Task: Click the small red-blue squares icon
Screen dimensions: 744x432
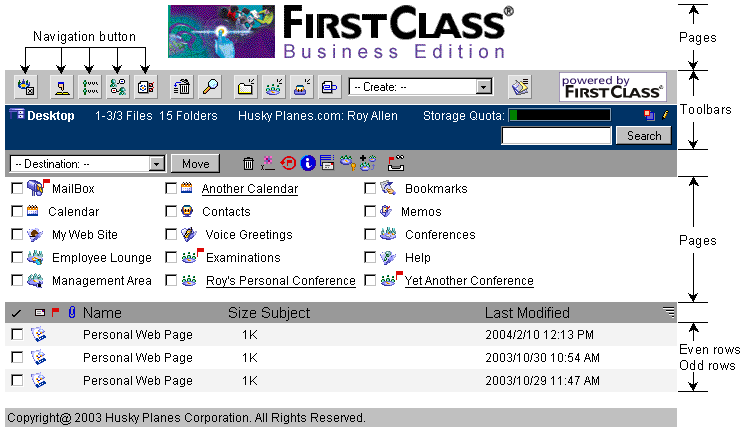Action: [x=649, y=115]
